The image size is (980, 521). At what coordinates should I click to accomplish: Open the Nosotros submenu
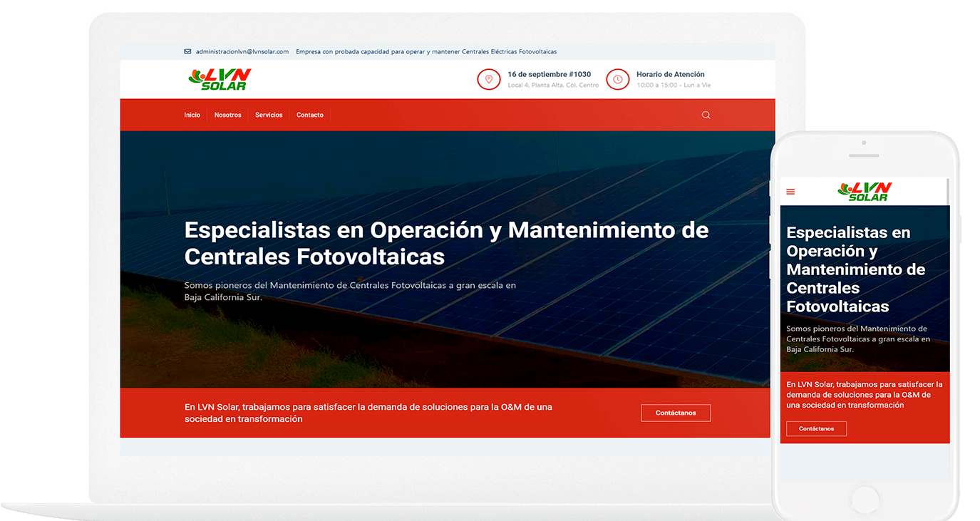(227, 114)
